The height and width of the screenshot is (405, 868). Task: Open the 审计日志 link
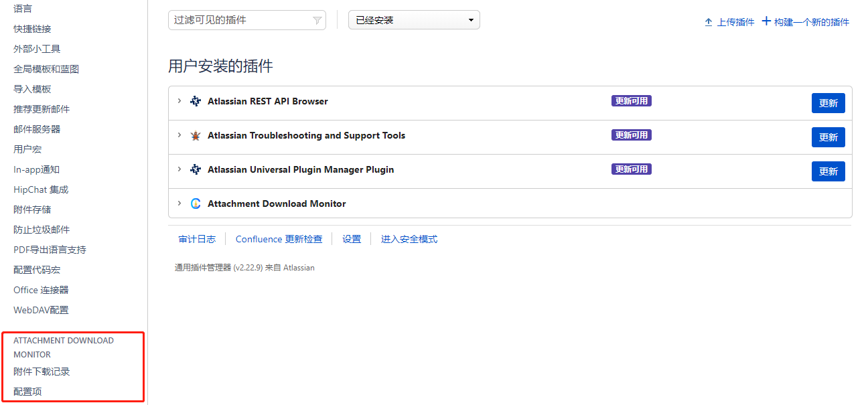197,239
